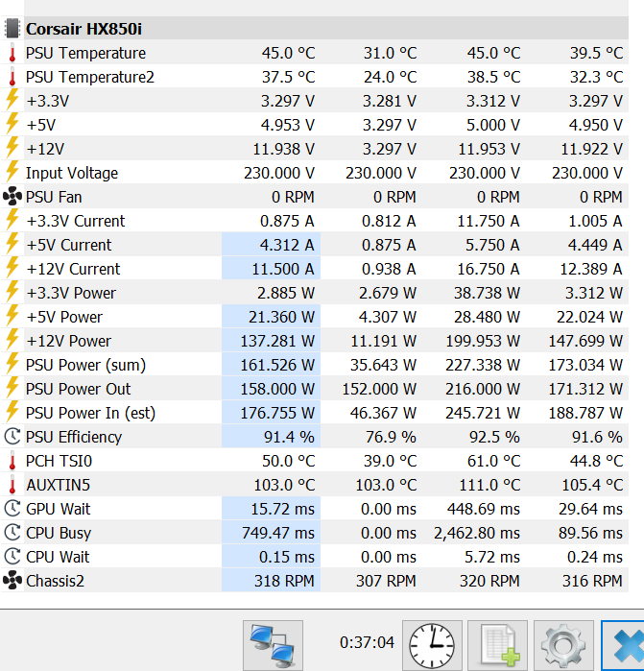644x671 pixels.
Task: Click lightning icon next to PSU Power In (est)
Action: (x=12, y=412)
